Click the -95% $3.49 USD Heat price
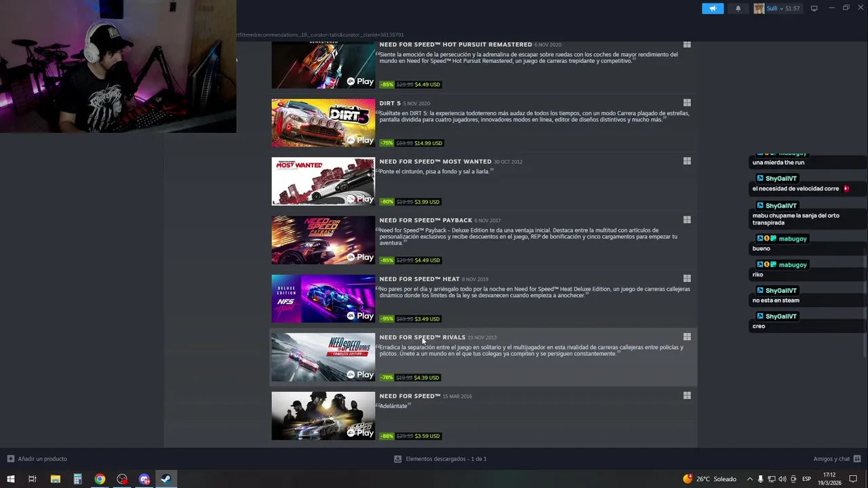The height and width of the screenshot is (488, 868). coord(410,319)
